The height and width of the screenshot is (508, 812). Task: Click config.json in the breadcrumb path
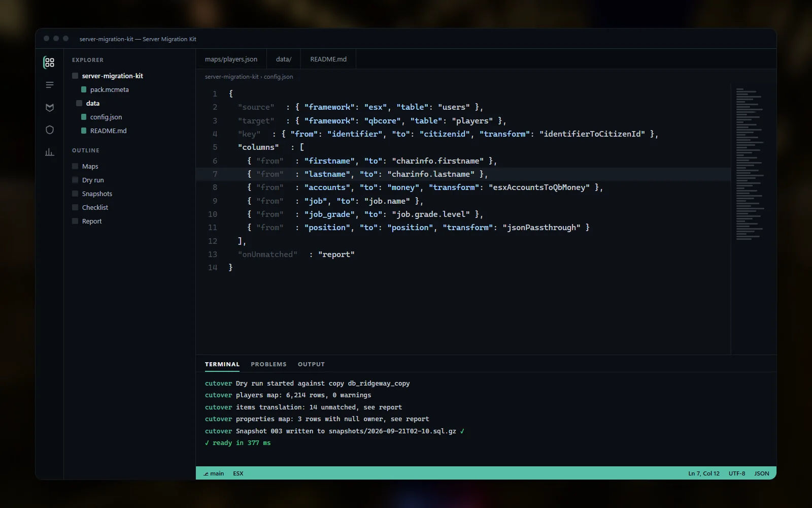(278, 77)
